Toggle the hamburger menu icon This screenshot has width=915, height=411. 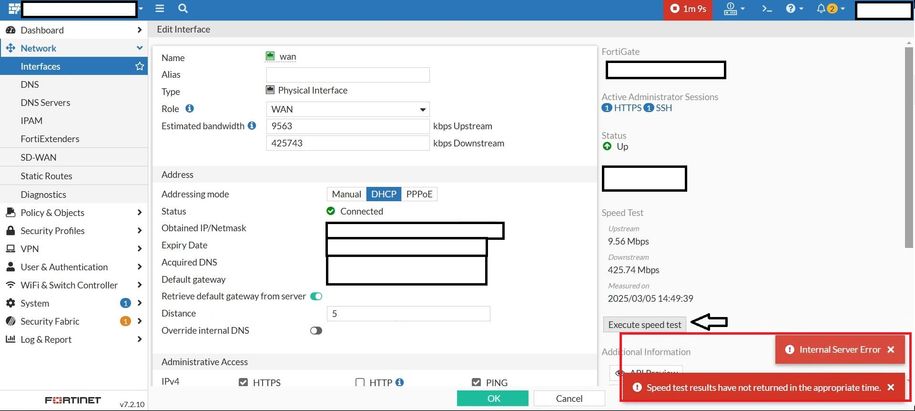(160, 9)
